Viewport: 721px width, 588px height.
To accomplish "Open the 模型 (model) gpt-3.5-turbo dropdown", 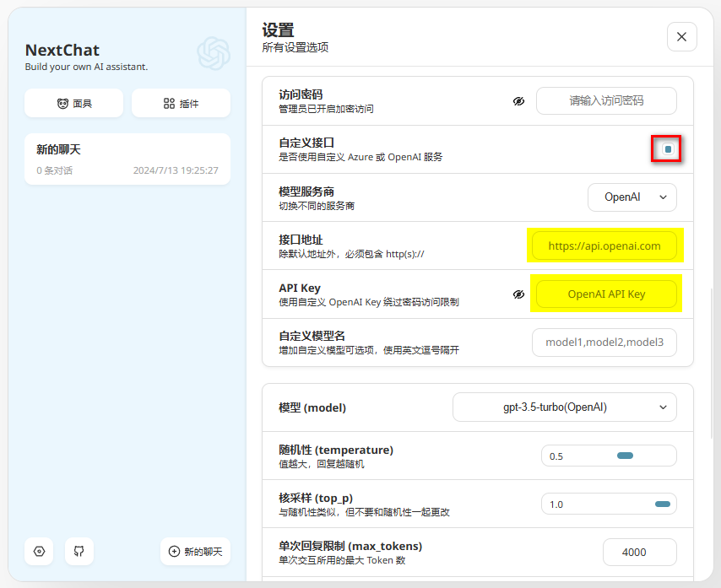I will point(565,407).
